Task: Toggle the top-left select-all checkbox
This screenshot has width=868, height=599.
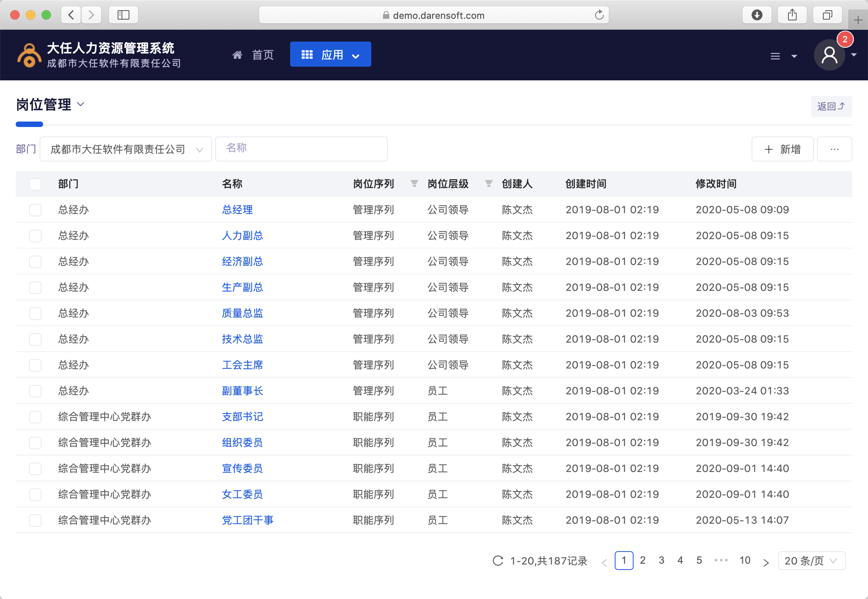Action: [x=36, y=185]
